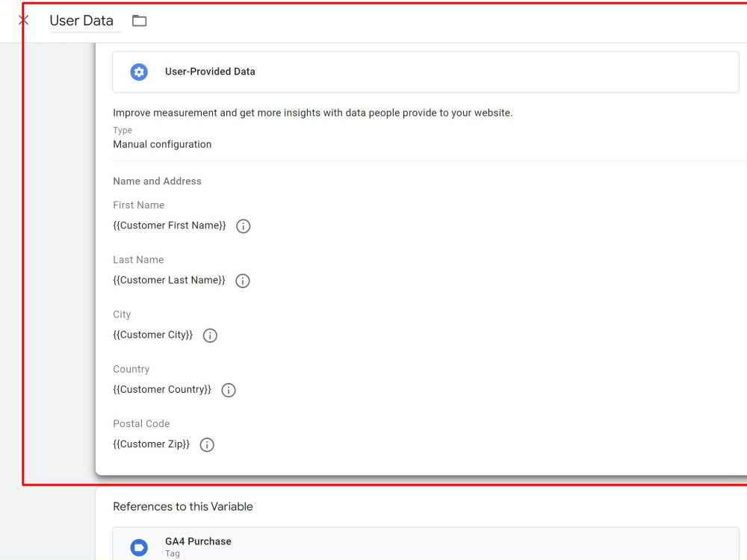Click the {{Customer First Name}} value

click(x=169, y=225)
